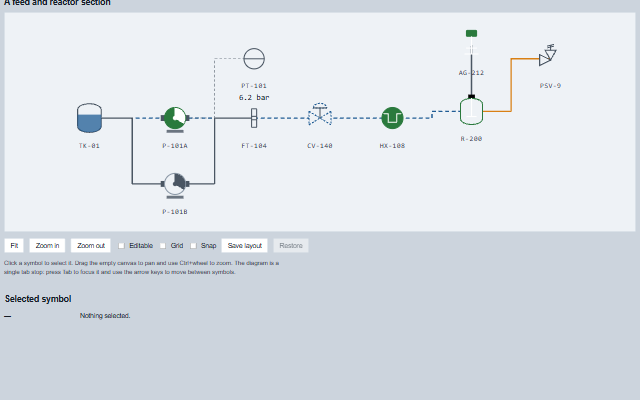The width and height of the screenshot is (640, 400).
Task: Click the P-101B label text
Action: click(175, 212)
